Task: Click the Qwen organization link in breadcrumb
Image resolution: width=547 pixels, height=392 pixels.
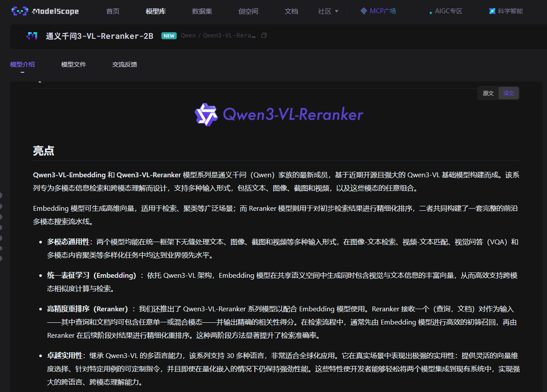Action: (188, 36)
